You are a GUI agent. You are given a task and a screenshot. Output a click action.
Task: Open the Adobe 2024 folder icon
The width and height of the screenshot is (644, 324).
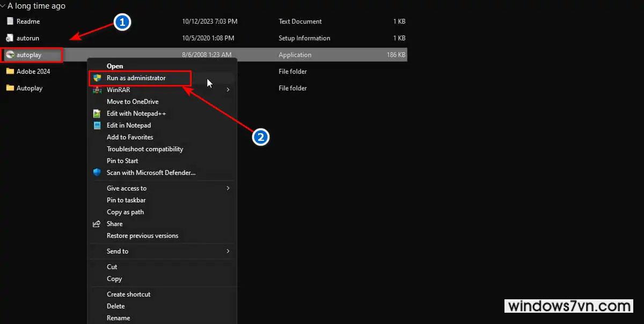pyautogui.click(x=10, y=71)
